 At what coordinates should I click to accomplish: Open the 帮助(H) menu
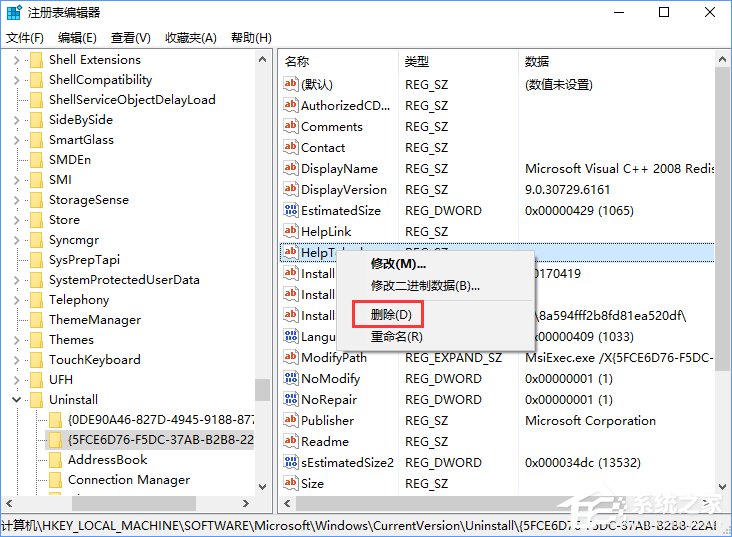(251, 37)
